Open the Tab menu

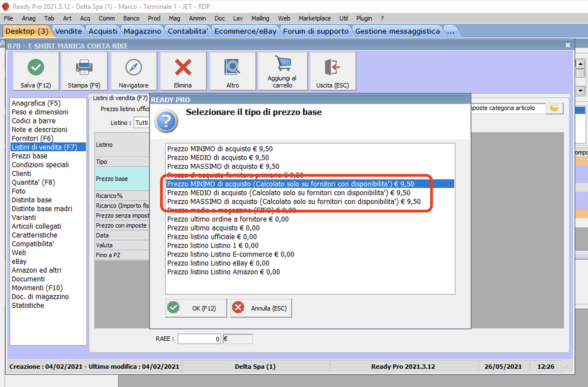tap(49, 18)
